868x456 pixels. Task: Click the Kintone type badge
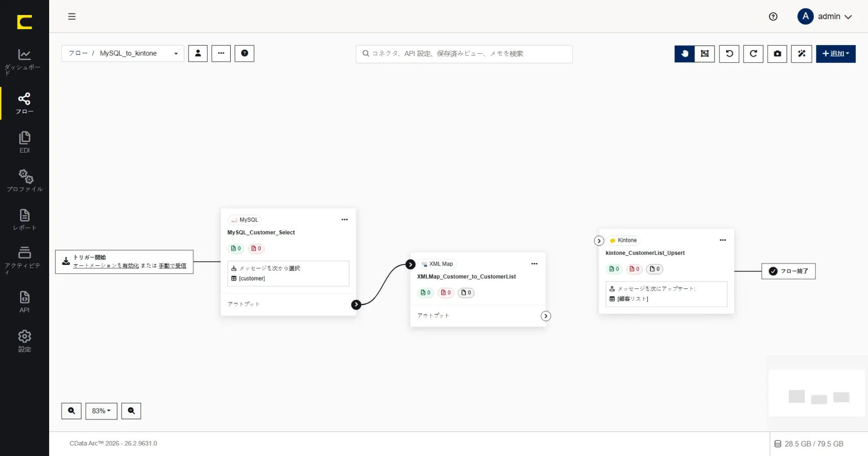click(623, 240)
